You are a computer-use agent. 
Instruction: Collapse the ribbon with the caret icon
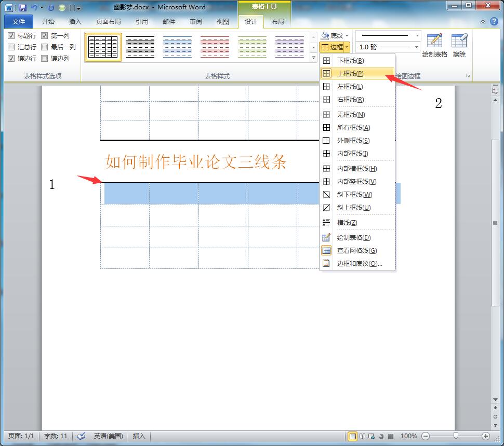(483, 22)
